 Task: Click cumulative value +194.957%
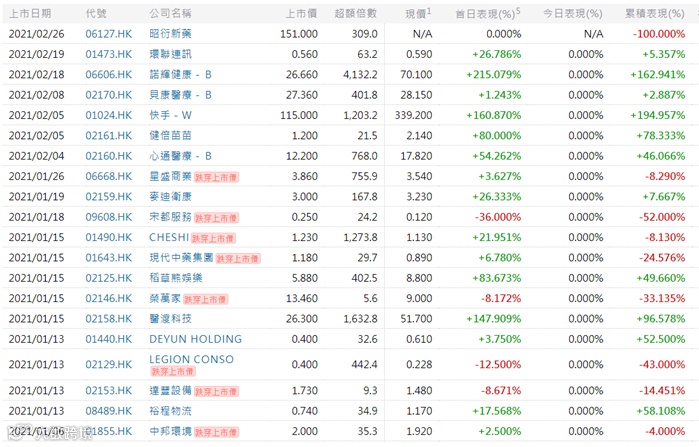coord(658,115)
